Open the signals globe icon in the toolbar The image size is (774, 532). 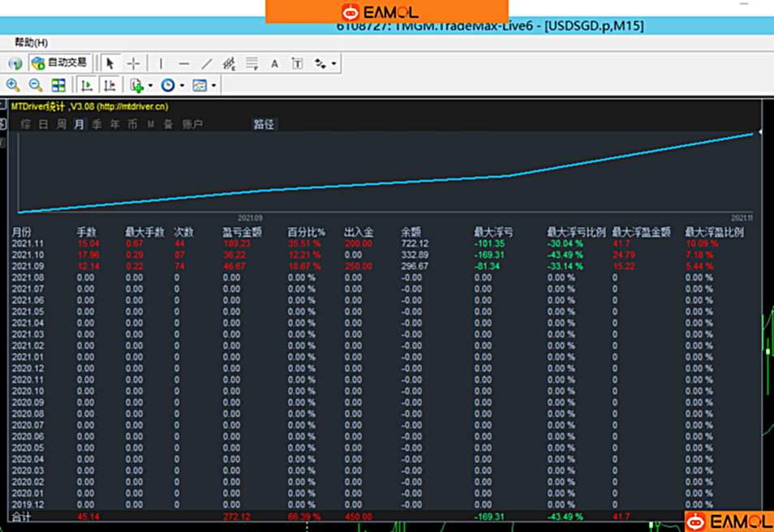[x=15, y=63]
